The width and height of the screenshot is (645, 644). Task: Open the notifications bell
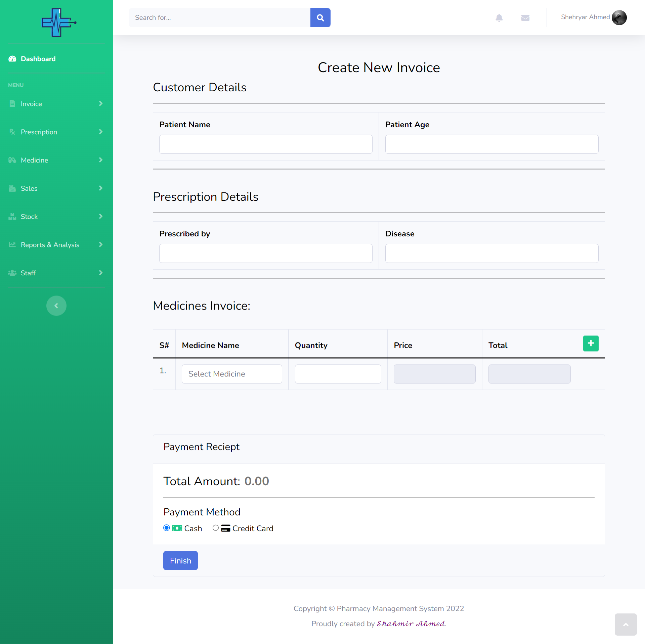click(499, 18)
